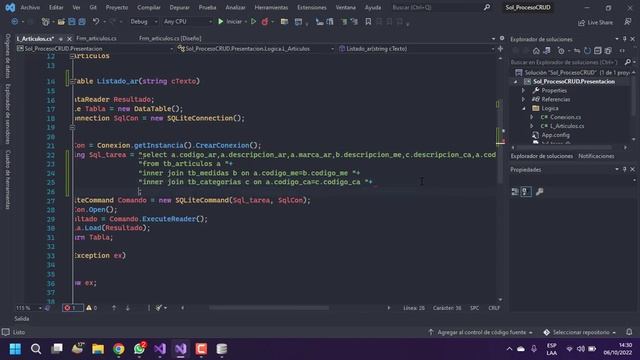Click the Navigate Backward icon
This screenshot has width=640, height=360.
coord(15,22)
